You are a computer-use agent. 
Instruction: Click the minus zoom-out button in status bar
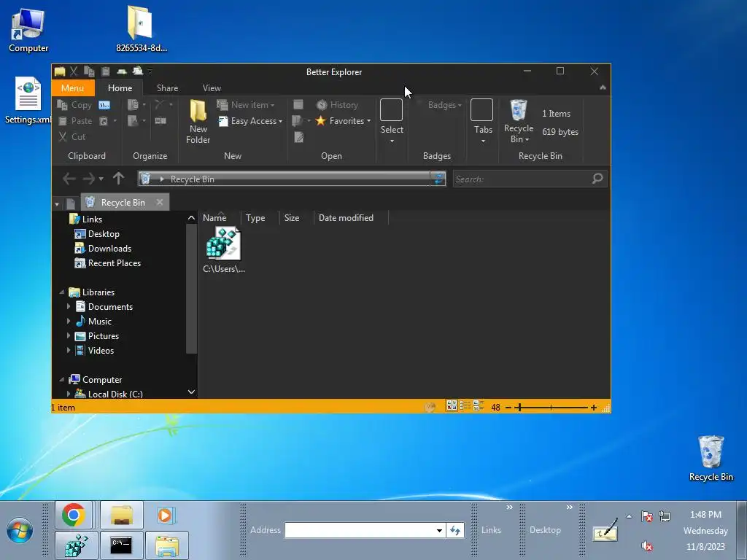pyautogui.click(x=508, y=408)
